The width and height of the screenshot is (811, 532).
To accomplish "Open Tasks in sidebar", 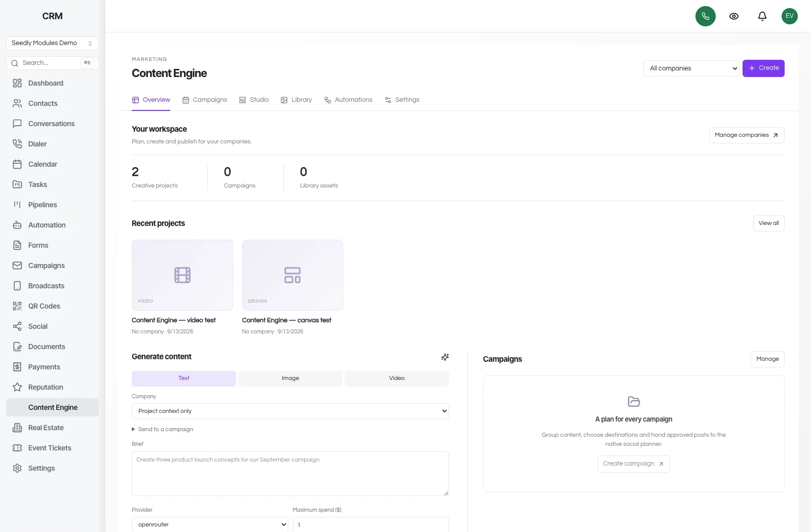I will coord(52,184).
